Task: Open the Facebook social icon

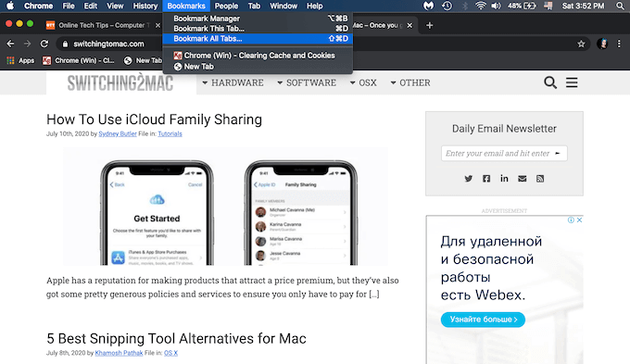Action: 486,179
